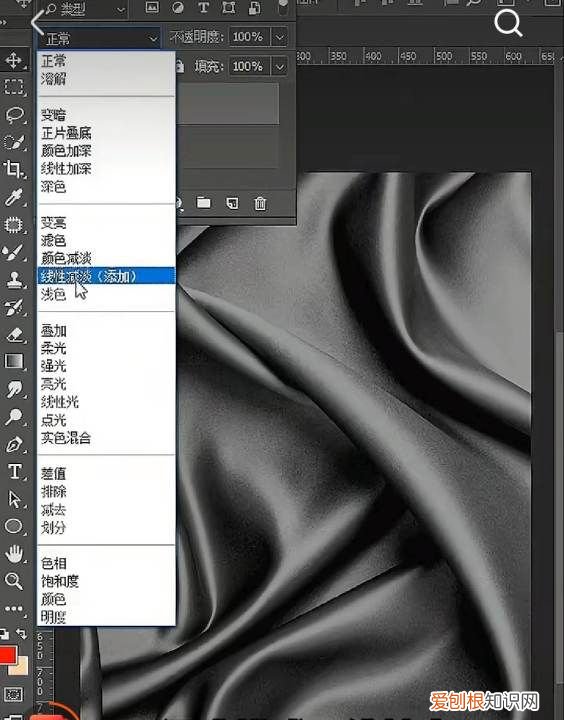Image resolution: width=564 pixels, height=720 pixels.
Task: Click the red foreground color swatch
Action: pos(8,655)
